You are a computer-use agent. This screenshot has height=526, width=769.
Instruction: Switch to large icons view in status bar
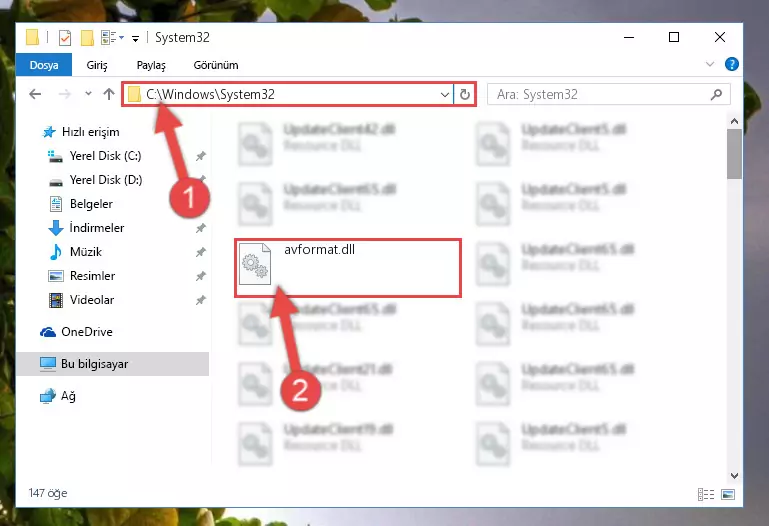[x=728, y=495]
